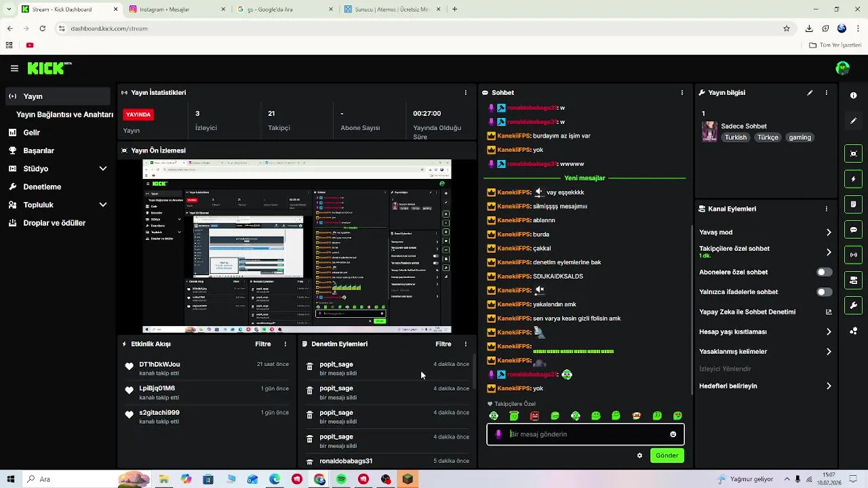Edit stream info with pencil icon
This screenshot has height=488, width=868.
810,93
